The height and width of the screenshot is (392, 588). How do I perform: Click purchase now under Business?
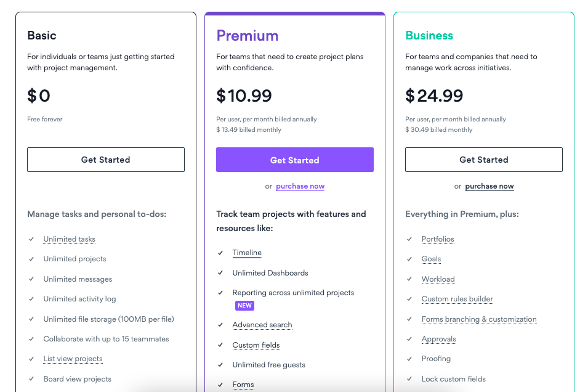coord(489,186)
